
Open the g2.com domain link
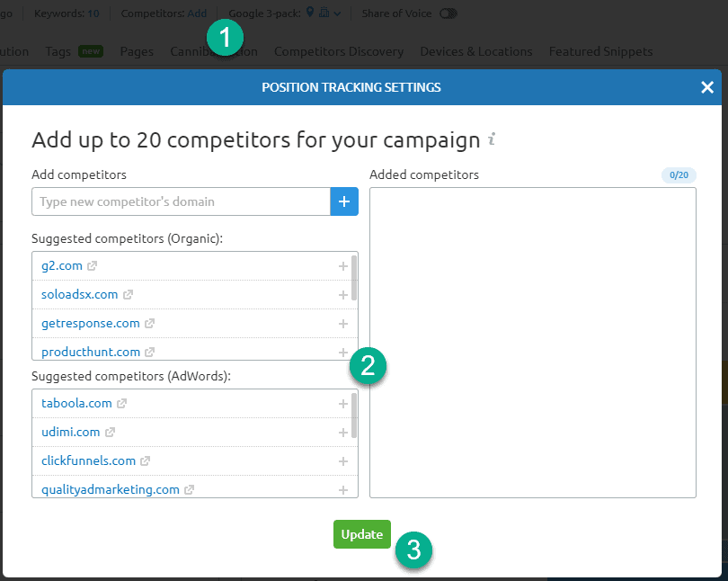click(x=62, y=265)
